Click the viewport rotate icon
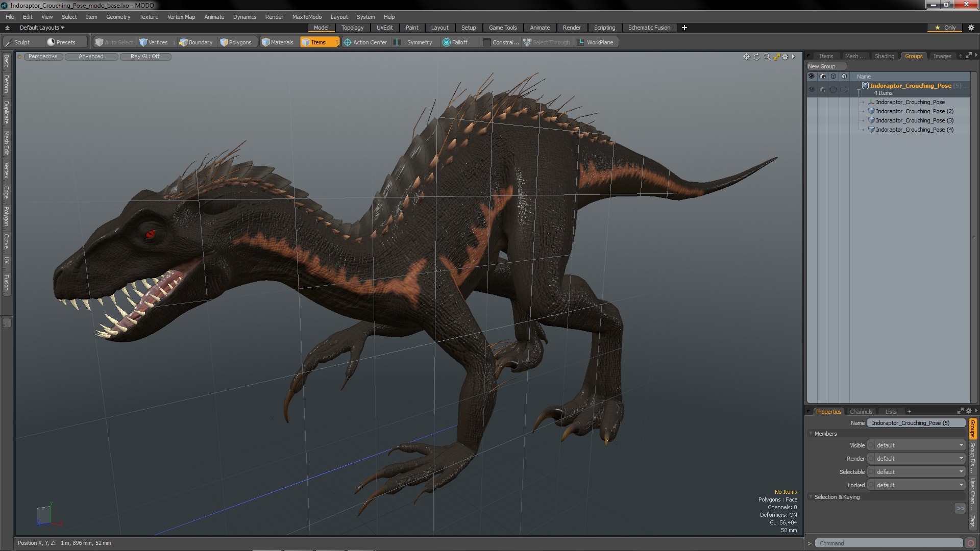980x551 pixels. tap(756, 57)
